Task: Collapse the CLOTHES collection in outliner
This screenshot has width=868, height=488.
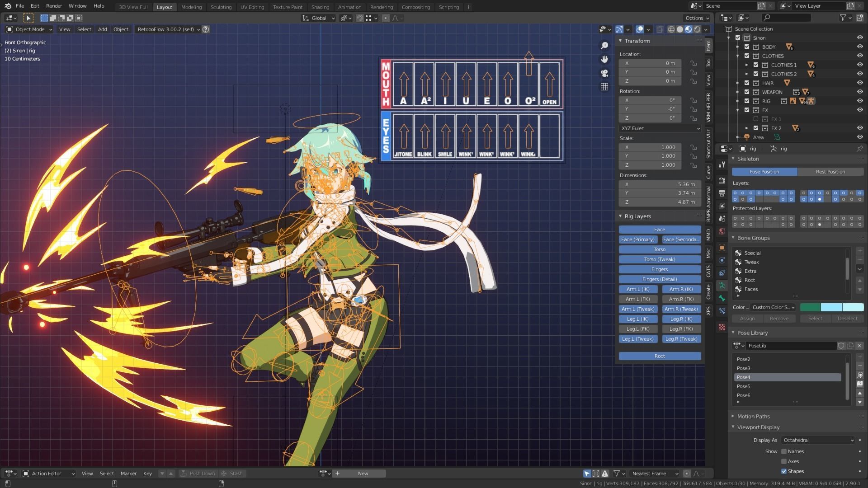Action: [x=738, y=56]
